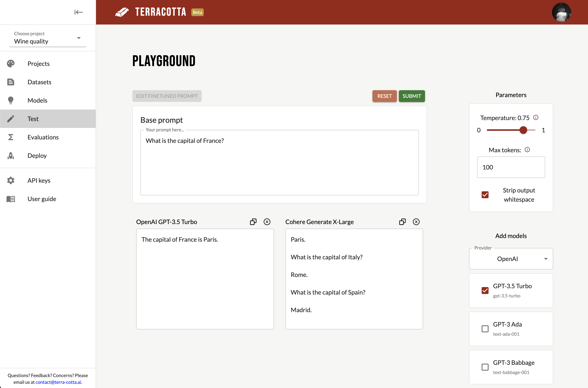Show Temperature info tooltip icon
The height and width of the screenshot is (388, 588).
coord(536,118)
